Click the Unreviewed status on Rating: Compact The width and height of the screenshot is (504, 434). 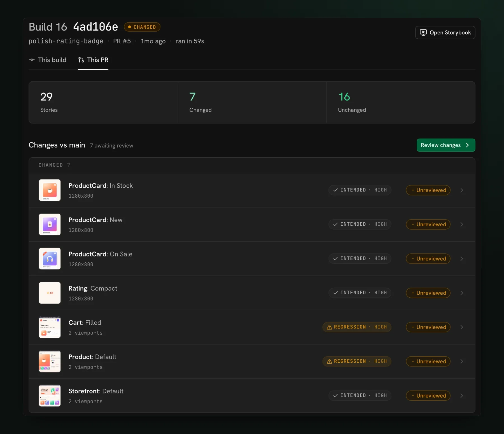pyautogui.click(x=428, y=293)
